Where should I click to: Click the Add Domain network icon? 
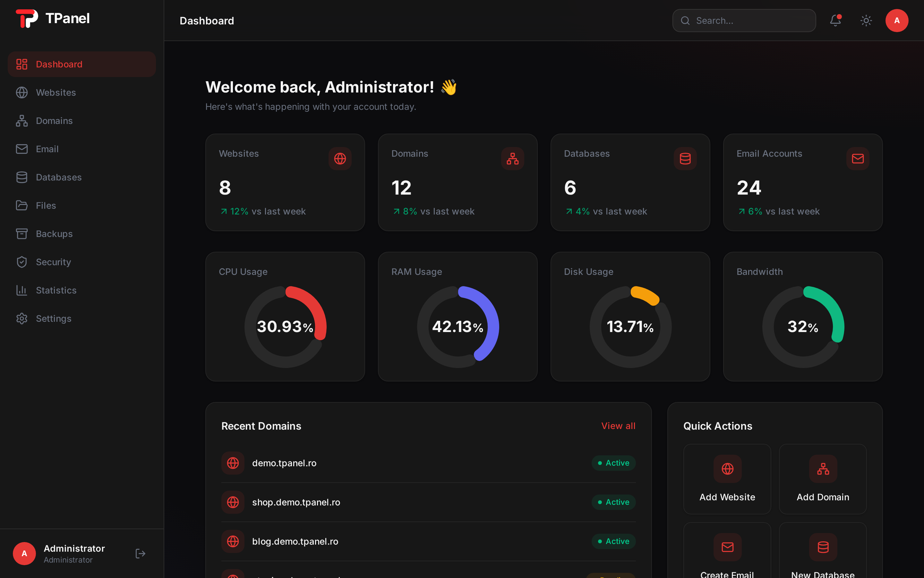point(823,469)
